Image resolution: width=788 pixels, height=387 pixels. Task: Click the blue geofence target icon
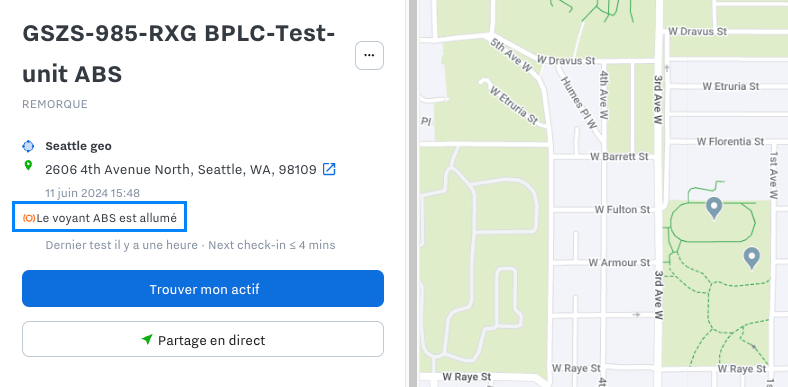tap(28, 146)
